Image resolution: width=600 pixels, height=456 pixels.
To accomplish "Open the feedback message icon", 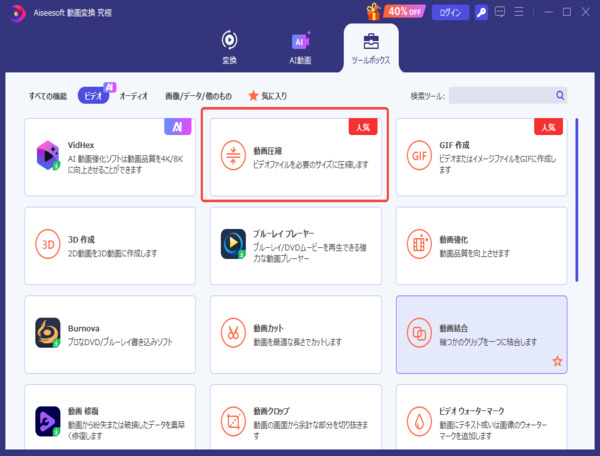I will pos(500,12).
